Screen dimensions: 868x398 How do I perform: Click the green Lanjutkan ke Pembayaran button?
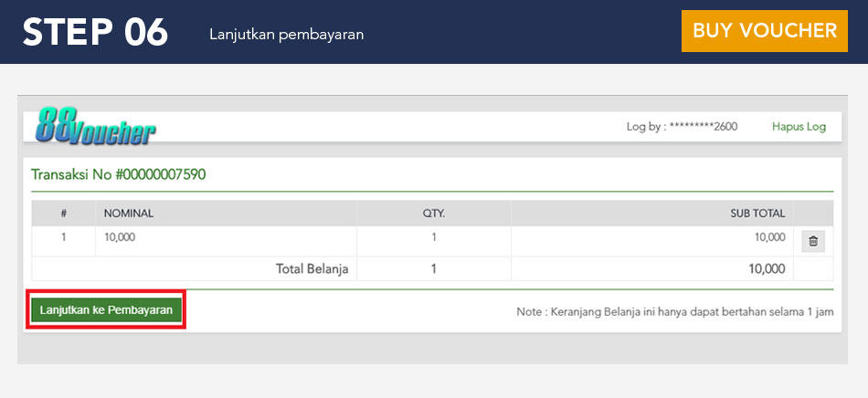[x=106, y=310]
